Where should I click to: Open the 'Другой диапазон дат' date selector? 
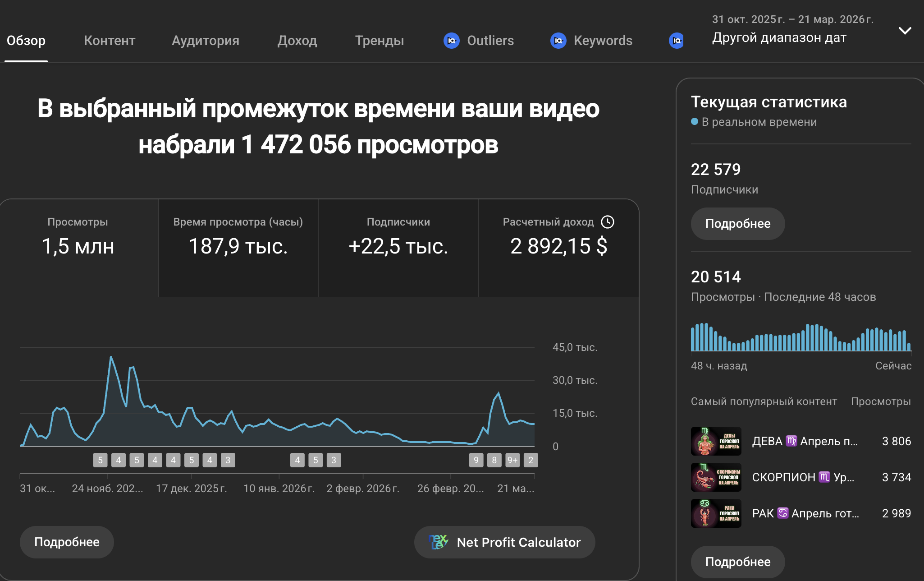tap(779, 37)
